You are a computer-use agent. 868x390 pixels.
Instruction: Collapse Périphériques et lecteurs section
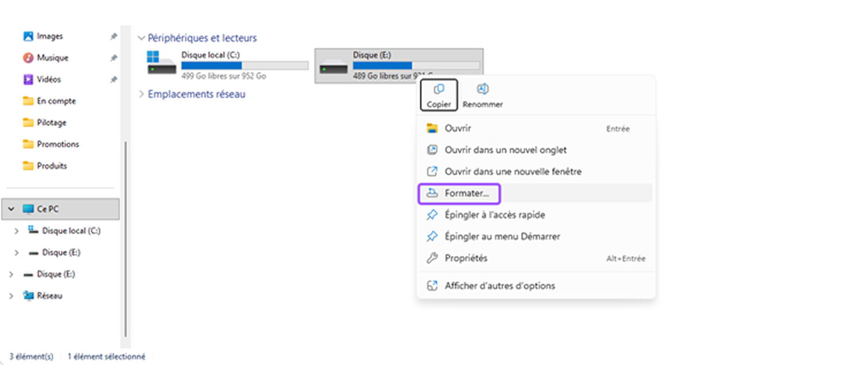click(142, 38)
